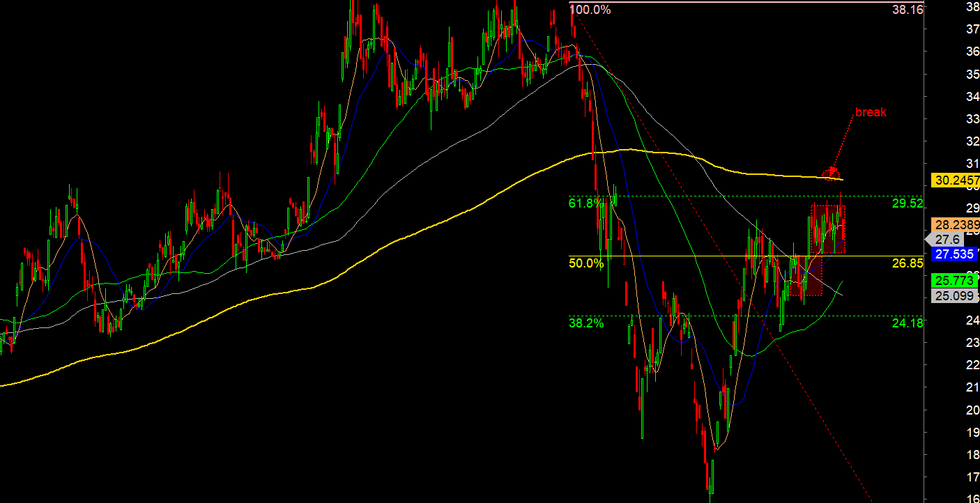This screenshot has height=503, width=980.
Task: Click the 34 price axis label
Action: (973, 96)
